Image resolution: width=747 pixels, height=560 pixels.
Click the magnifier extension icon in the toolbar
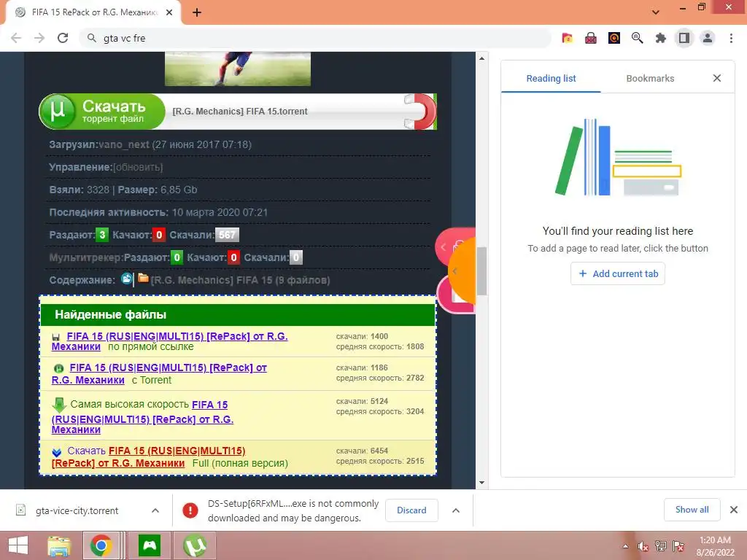coord(637,38)
